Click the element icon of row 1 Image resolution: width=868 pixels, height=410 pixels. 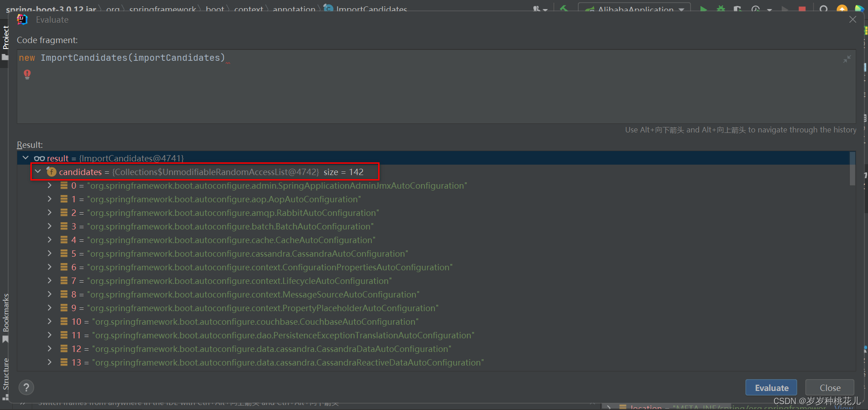point(64,199)
